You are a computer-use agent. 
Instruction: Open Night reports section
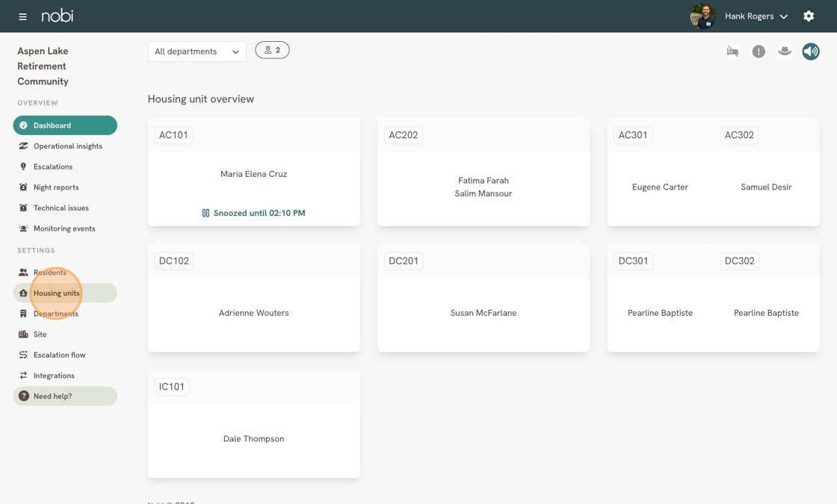point(55,187)
